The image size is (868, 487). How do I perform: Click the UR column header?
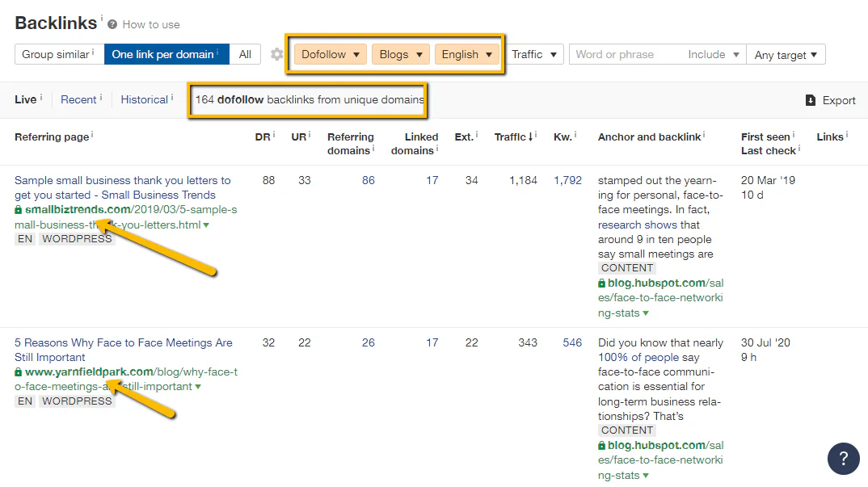coord(298,136)
